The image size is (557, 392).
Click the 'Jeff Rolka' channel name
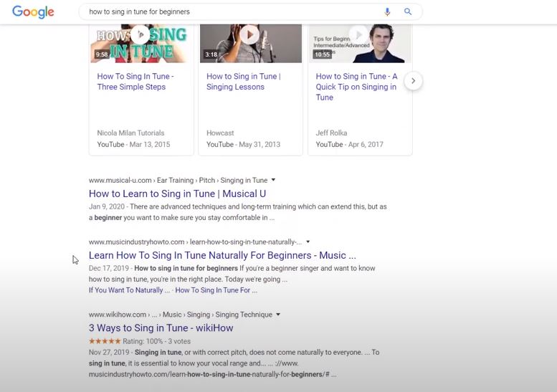331,133
